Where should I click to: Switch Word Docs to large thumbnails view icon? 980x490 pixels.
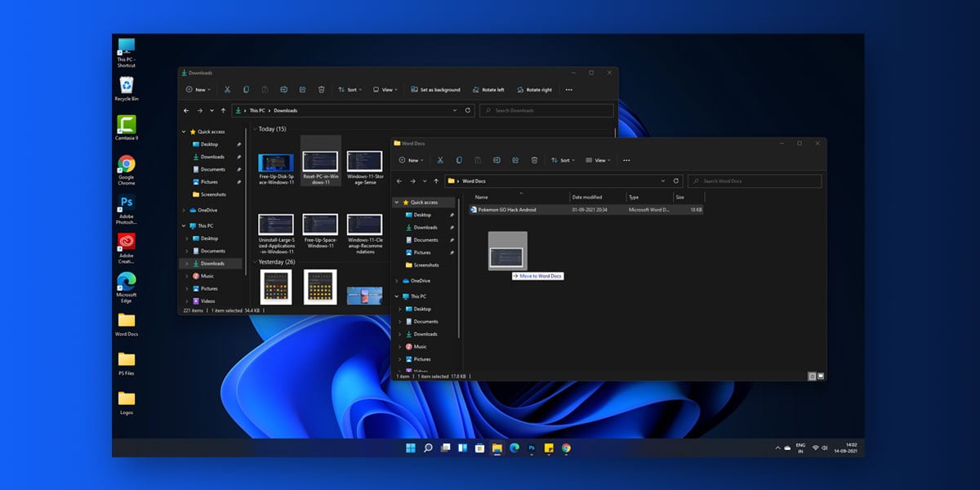821,376
